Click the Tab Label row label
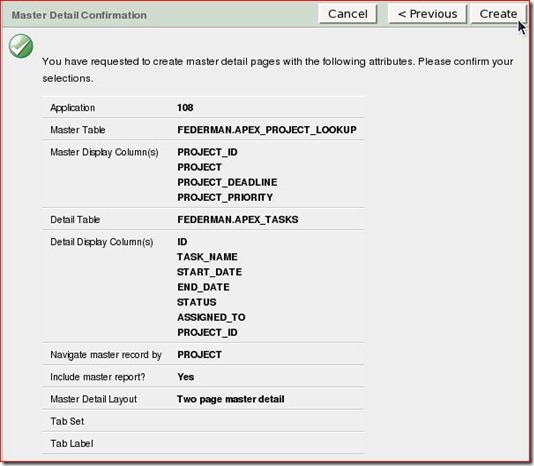Image resolution: width=534 pixels, height=466 pixels. (x=72, y=444)
